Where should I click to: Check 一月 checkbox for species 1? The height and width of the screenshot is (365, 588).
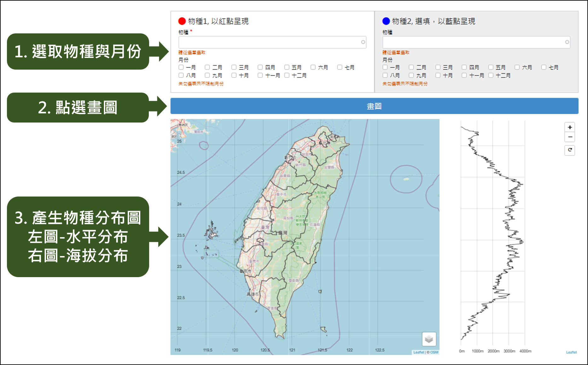pos(181,67)
